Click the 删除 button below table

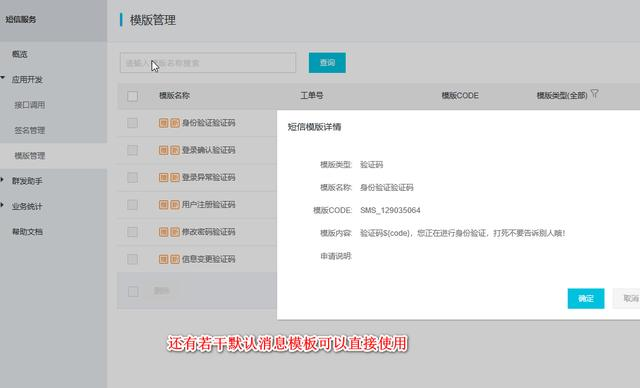tap(161, 290)
